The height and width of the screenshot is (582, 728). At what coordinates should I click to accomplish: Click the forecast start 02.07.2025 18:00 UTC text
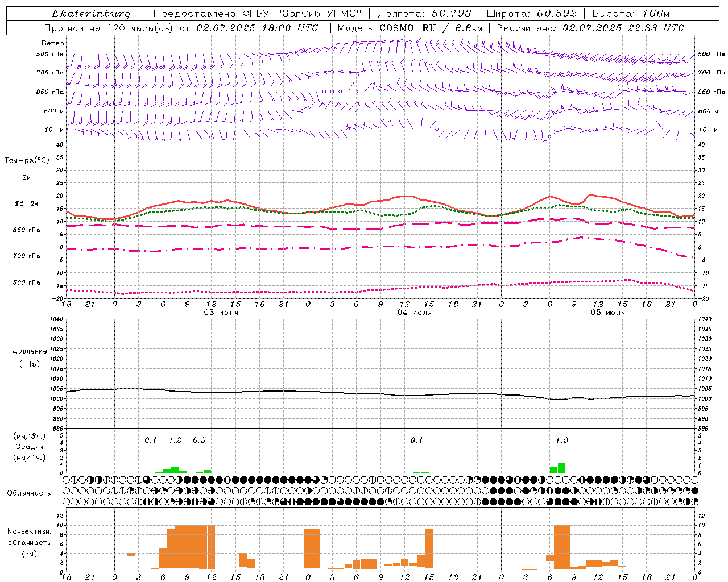click(258, 28)
